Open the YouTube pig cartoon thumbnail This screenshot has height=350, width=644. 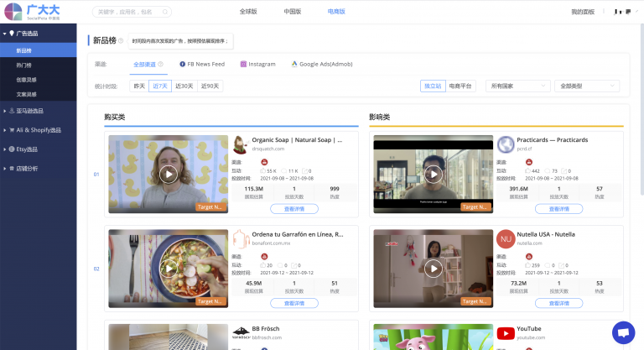click(x=434, y=337)
